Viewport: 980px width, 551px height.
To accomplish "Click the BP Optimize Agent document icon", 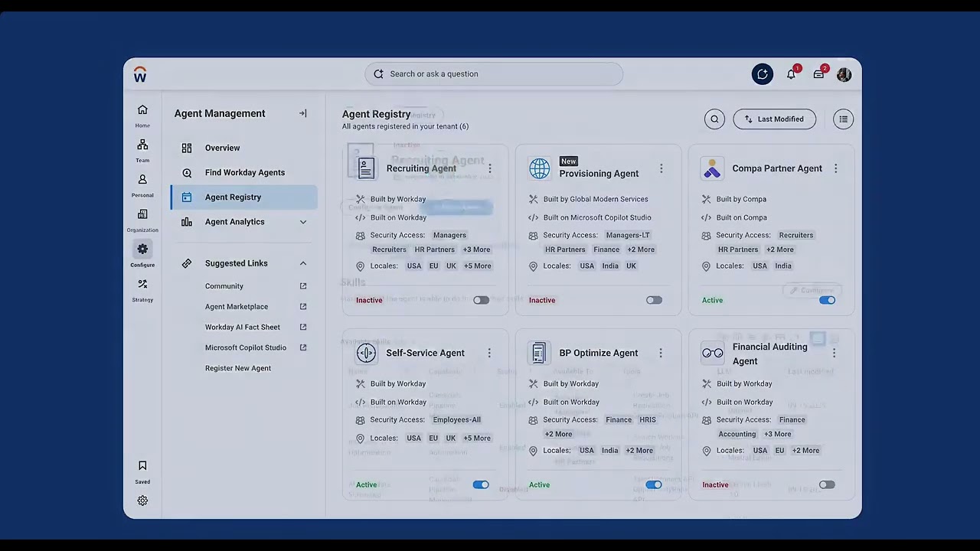I will coord(539,353).
